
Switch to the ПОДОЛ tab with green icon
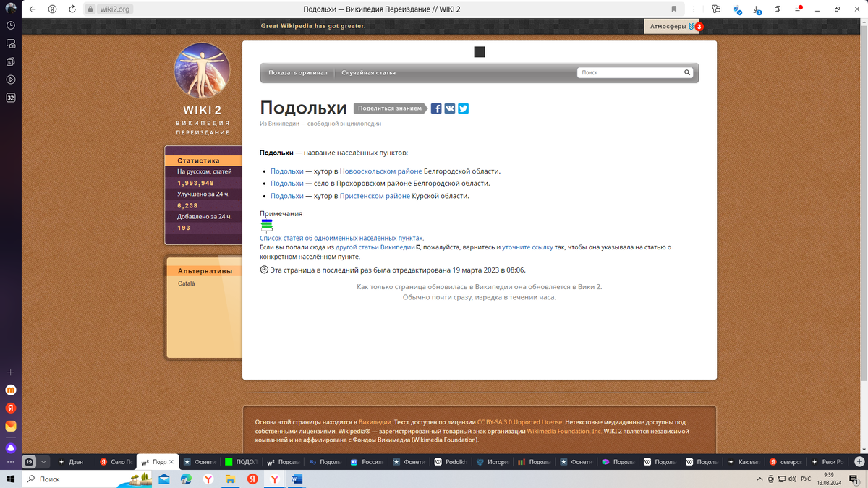(241, 461)
